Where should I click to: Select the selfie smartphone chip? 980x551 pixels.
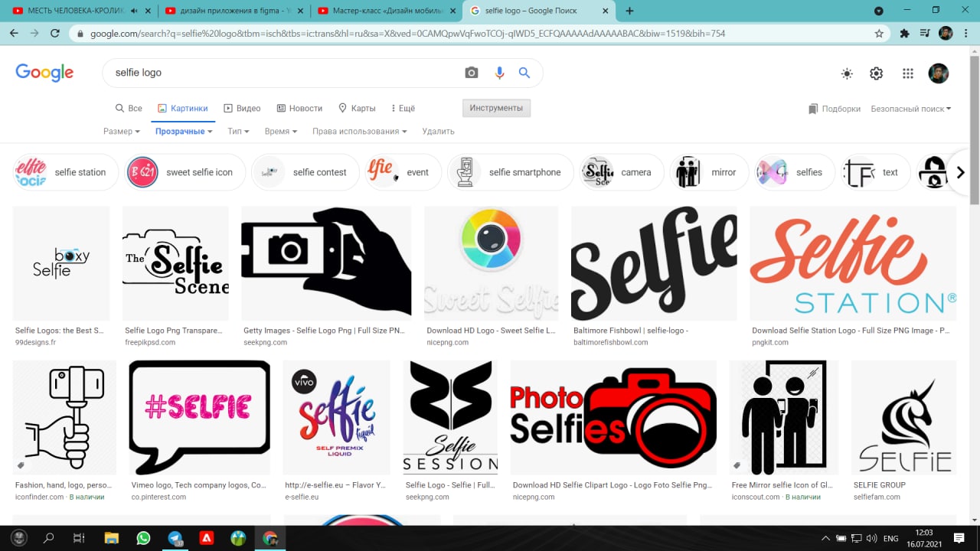[x=511, y=172]
